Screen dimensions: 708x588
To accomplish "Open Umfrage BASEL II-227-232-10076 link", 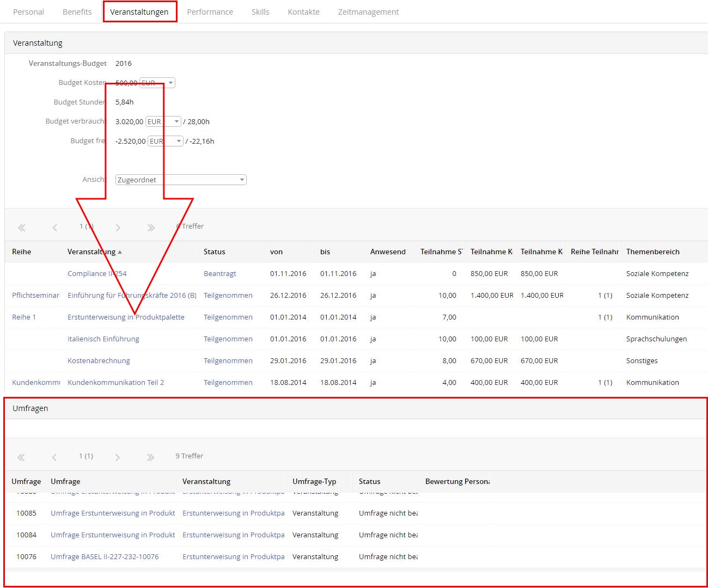I will [x=105, y=556].
